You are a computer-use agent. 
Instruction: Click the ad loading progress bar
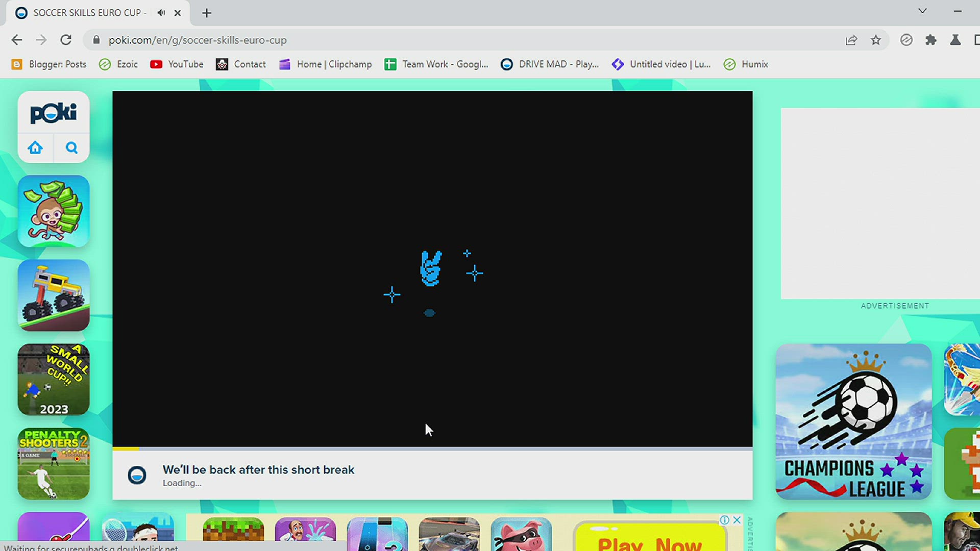tap(432, 449)
